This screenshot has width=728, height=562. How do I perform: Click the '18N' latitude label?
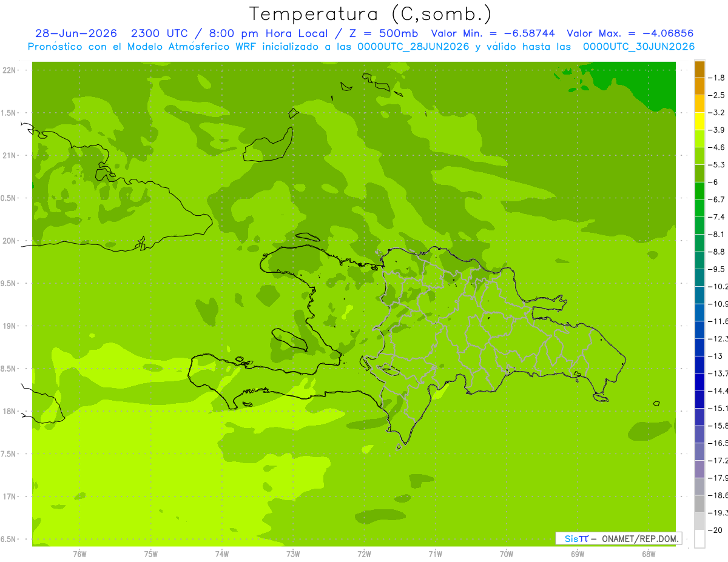(x=8, y=411)
